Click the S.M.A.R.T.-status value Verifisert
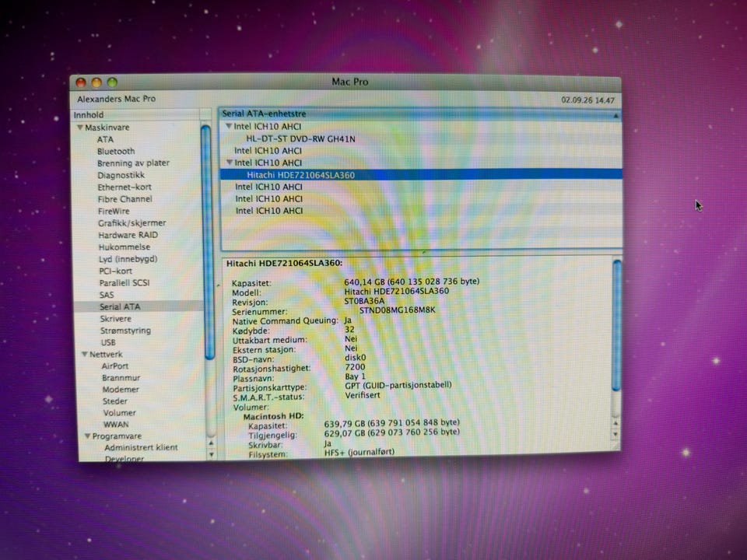 click(363, 395)
